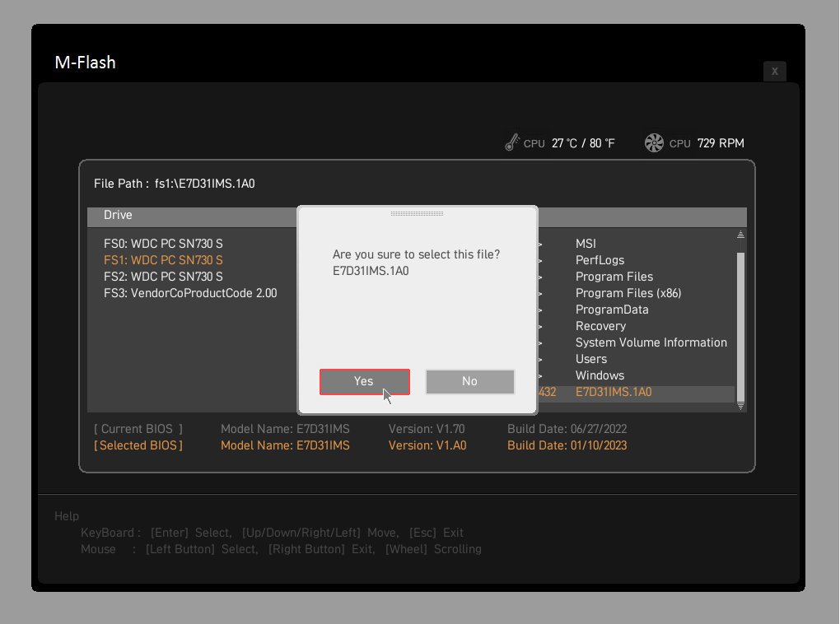Click the file list scroll up arrow
Viewport: 840px width, 624px height.
click(x=740, y=235)
